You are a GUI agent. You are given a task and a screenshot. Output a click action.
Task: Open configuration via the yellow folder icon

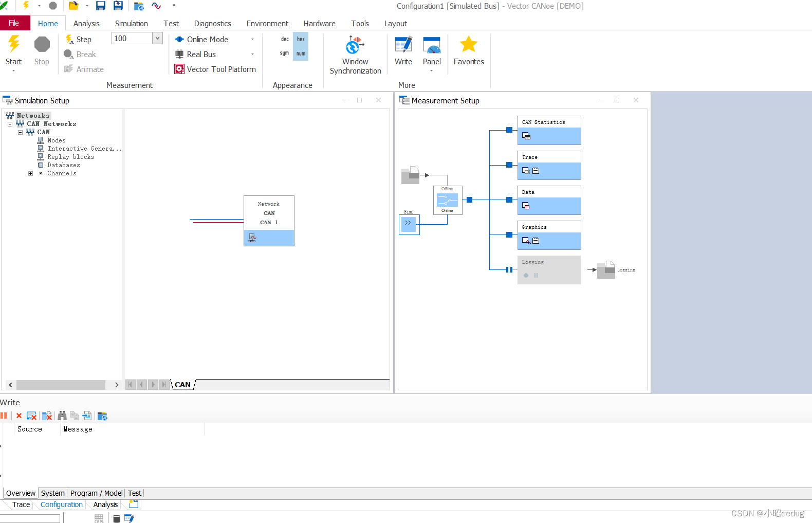(73, 6)
